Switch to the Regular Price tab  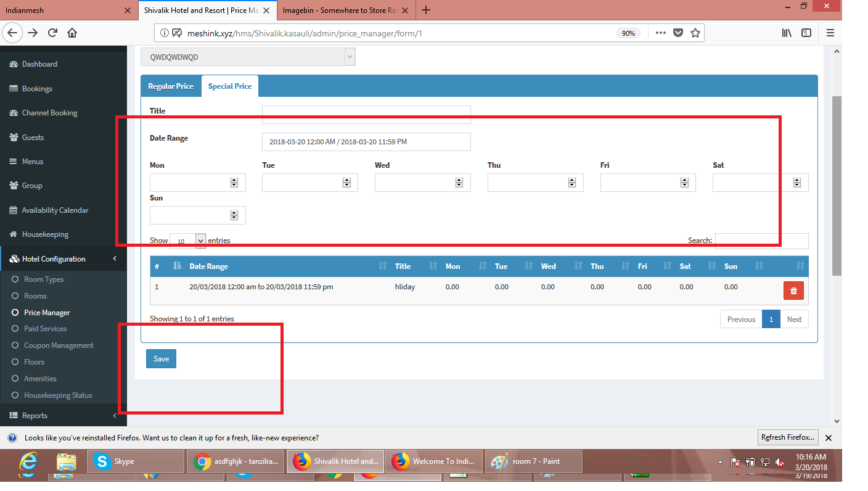[x=171, y=86]
